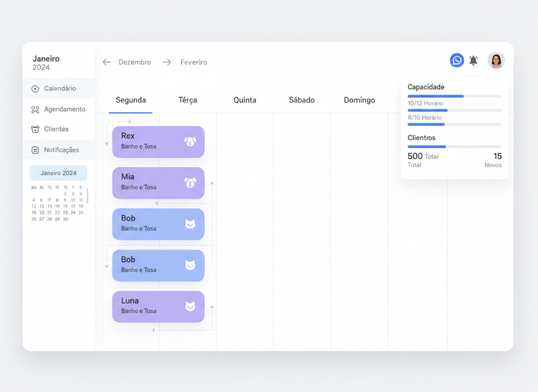Viewport: 538px width, 392px height.
Task: Switch to the Sábado tab
Action: pos(302,100)
